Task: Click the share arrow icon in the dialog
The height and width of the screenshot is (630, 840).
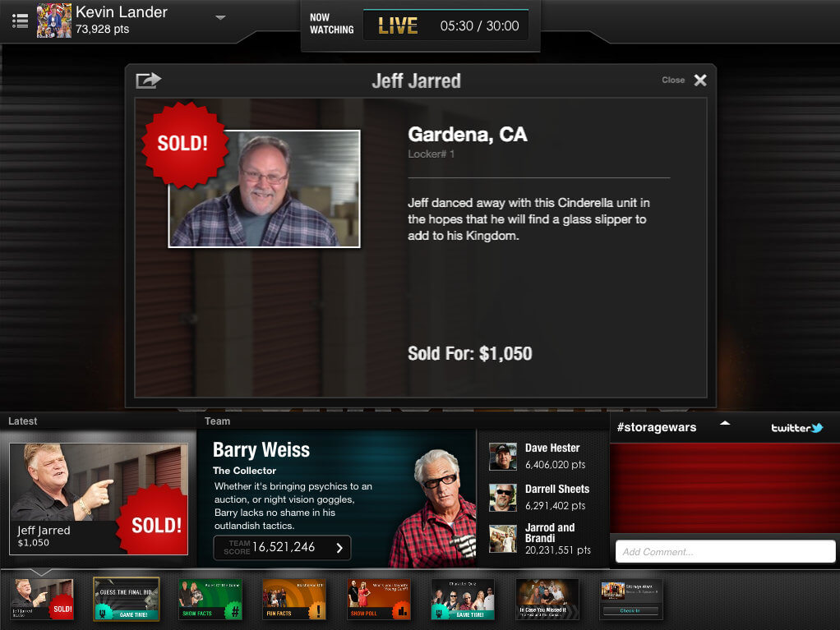Action: pos(148,80)
